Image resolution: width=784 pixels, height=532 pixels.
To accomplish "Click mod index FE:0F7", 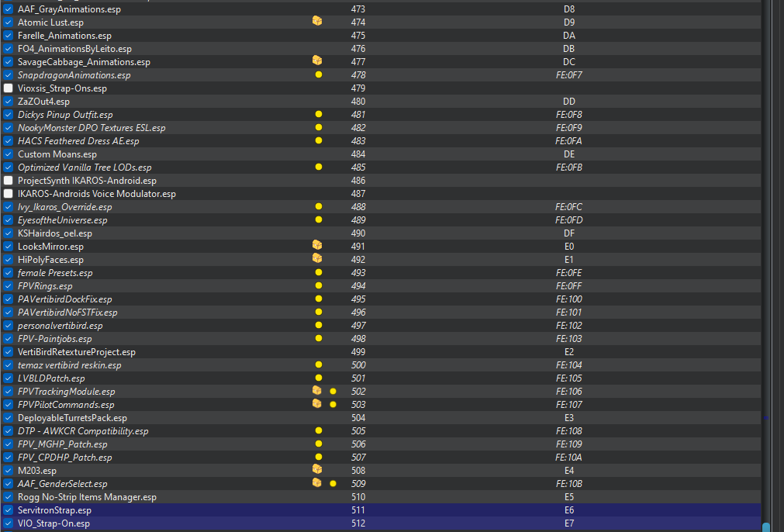I will click(x=569, y=75).
